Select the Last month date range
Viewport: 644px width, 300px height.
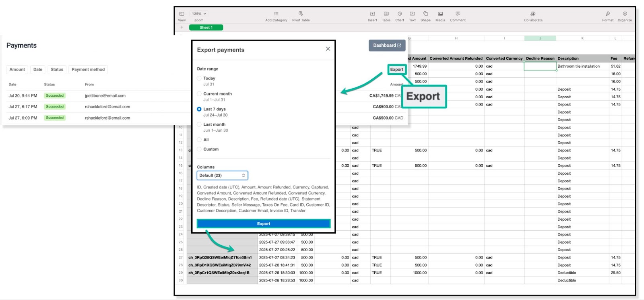pyautogui.click(x=199, y=124)
